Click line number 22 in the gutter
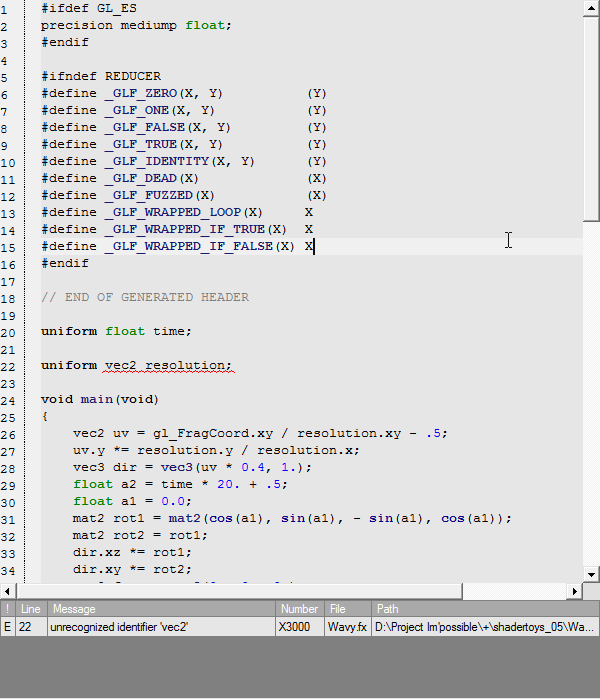 click(x=10, y=365)
